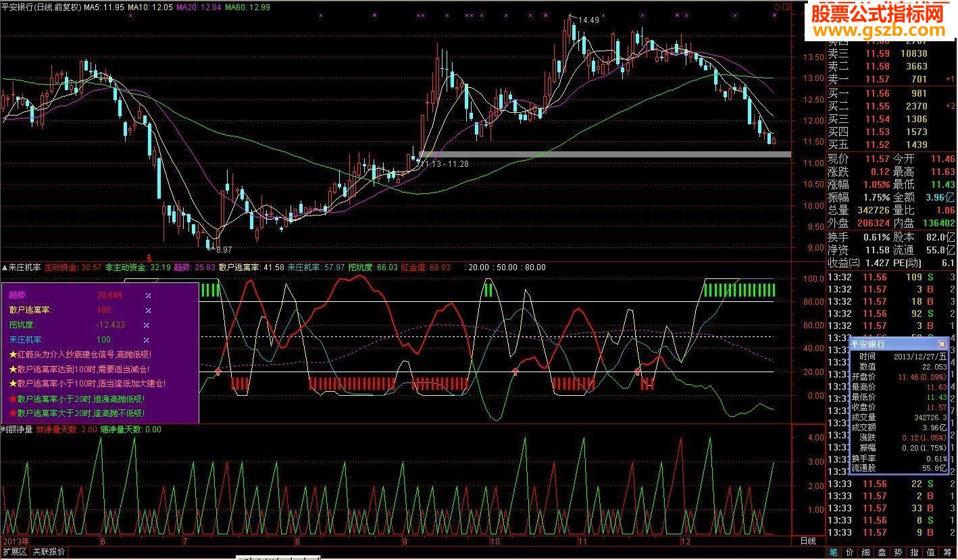The width and height of the screenshot is (958, 560).
Task: Open the 扩展区 tab at bottom left
Action: [14, 552]
